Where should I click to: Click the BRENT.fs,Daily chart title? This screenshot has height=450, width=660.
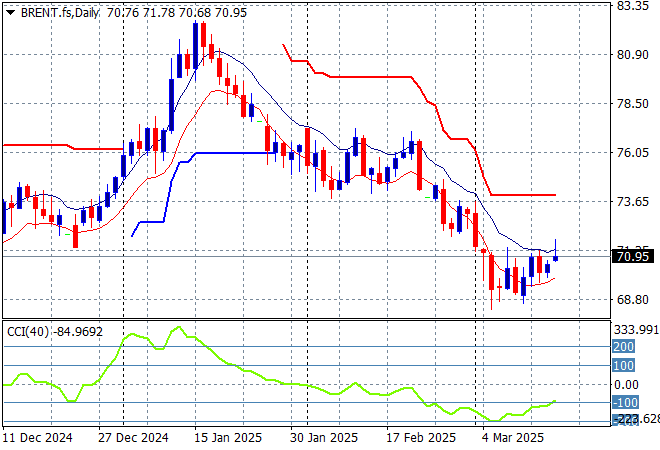click(x=60, y=13)
